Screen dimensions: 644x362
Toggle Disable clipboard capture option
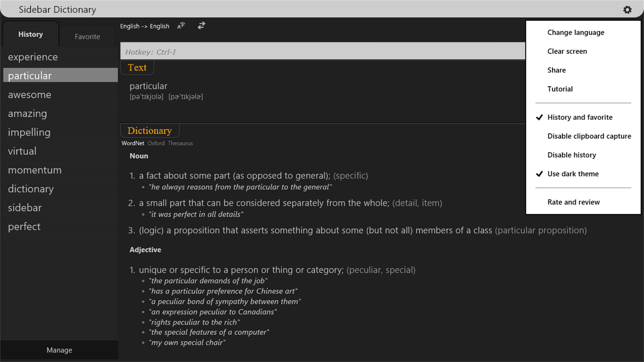(589, 136)
